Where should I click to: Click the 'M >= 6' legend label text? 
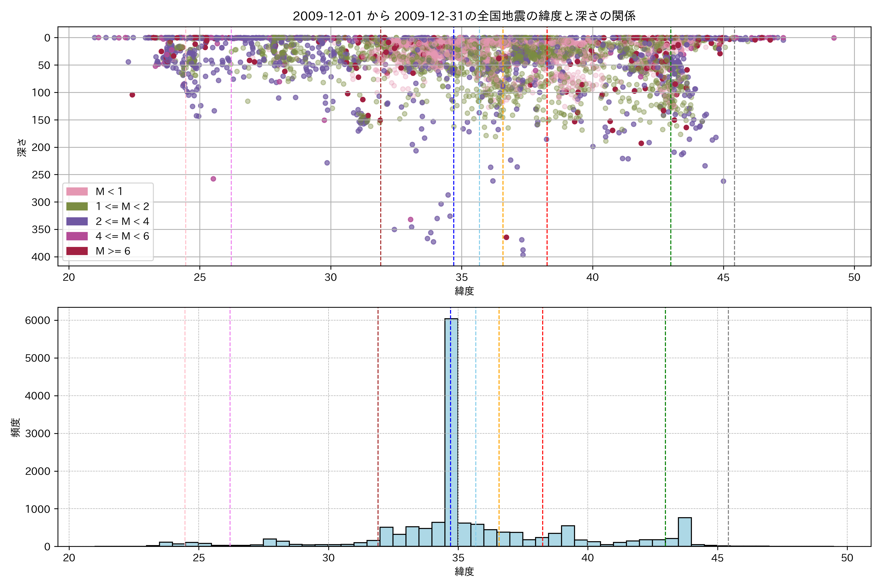113,251
